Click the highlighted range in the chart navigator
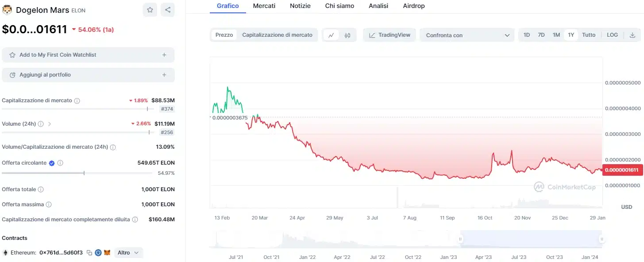Screen dimensions: 644x262 pyautogui.click(x=531, y=239)
